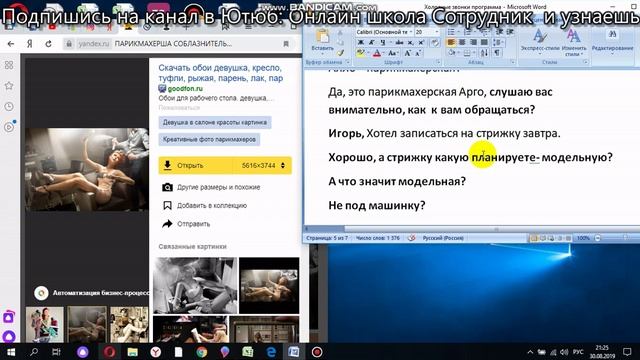Click the Sort (A-Z) icon
Image resolution: width=640 pixels, height=360 pixels.
(x=484, y=53)
